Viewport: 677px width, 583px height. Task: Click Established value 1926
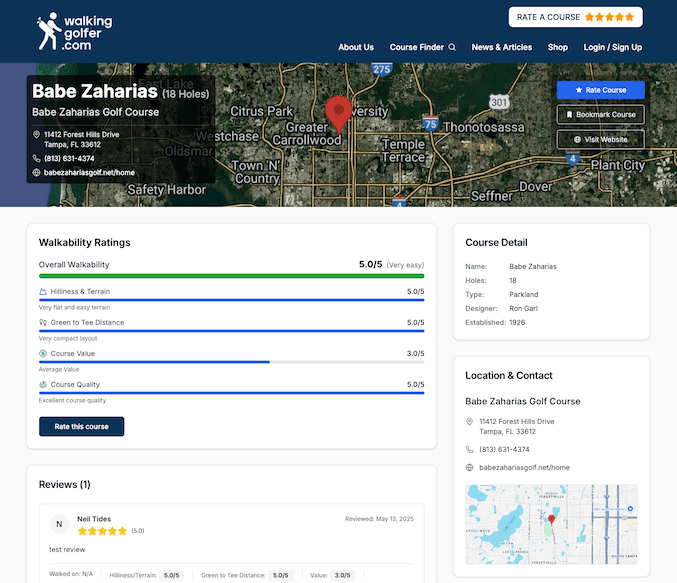tap(517, 323)
